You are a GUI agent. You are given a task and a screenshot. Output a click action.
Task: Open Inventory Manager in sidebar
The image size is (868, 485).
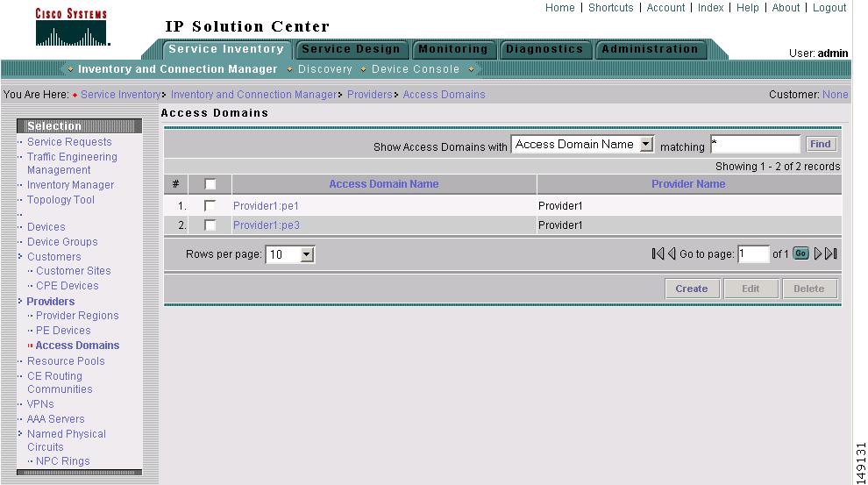pos(70,185)
